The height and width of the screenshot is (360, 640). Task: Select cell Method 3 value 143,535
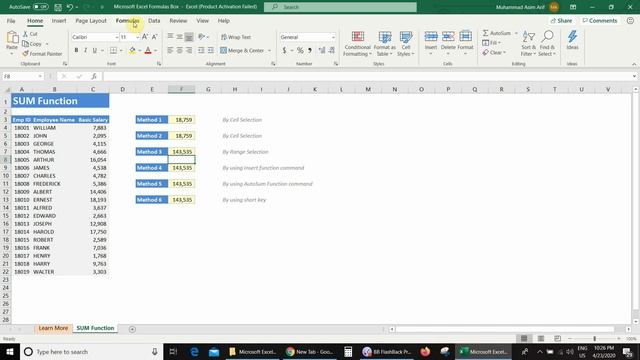click(x=182, y=152)
